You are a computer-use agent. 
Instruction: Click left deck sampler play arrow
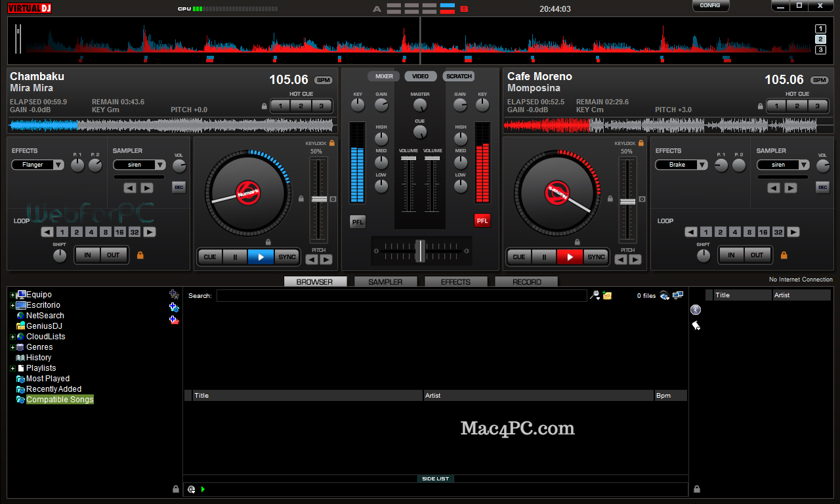click(x=147, y=188)
